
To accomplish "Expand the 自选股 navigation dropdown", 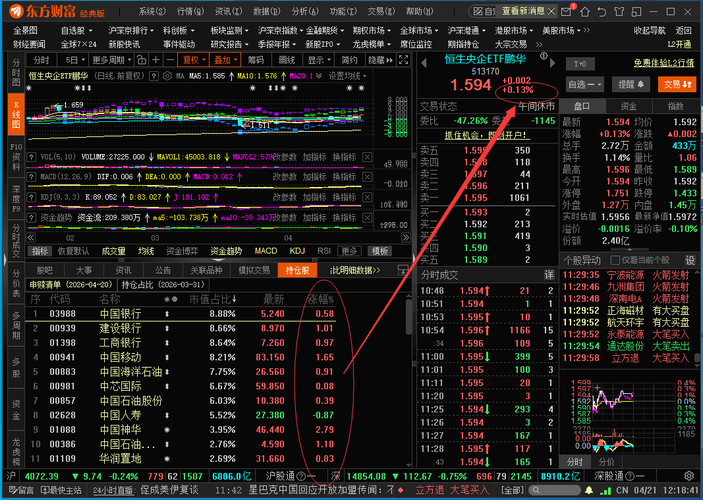I will pyautogui.click(x=77, y=30).
